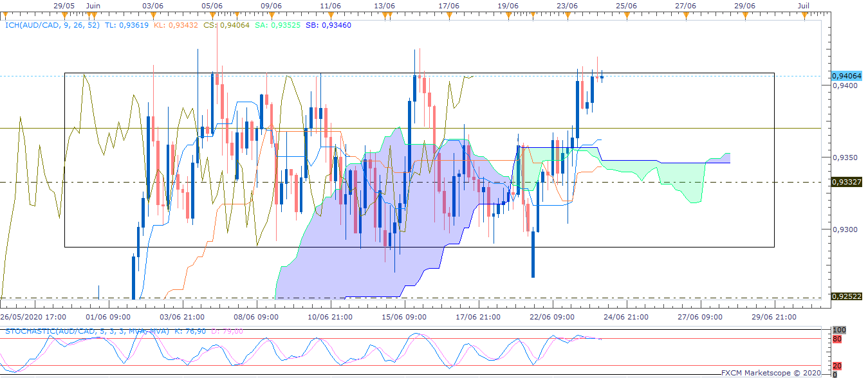Click the 13/06 date label on top axis
The image size is (868, 378).
tap(383, 4)
